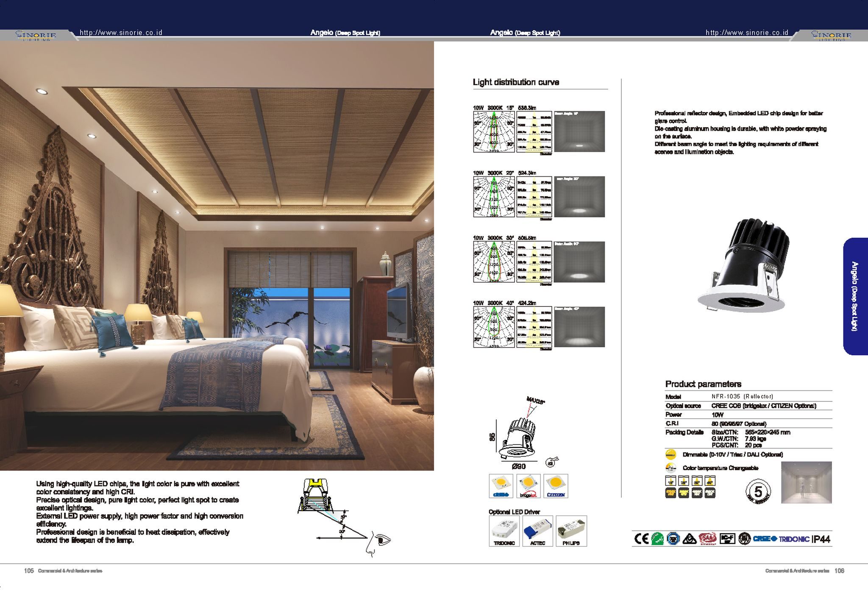
Task: Click the Color temperature Changeable icon
Action: [x=670, y=468]
